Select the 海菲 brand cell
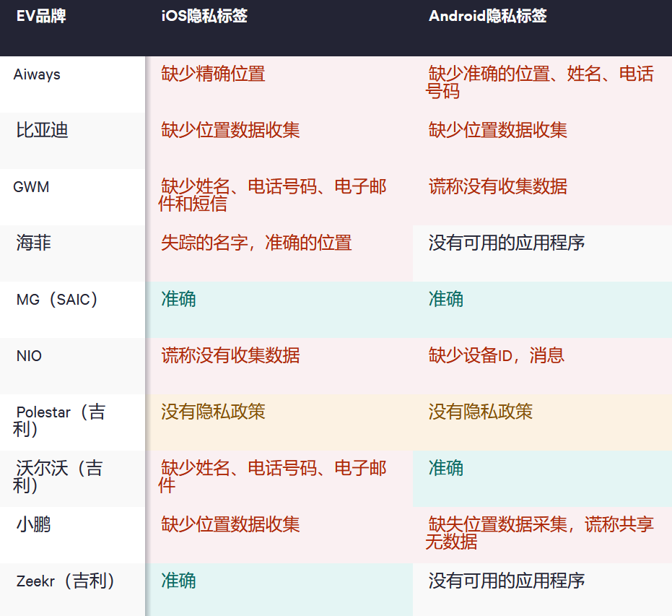Screen dimensions: 672x616 point(34,243)
